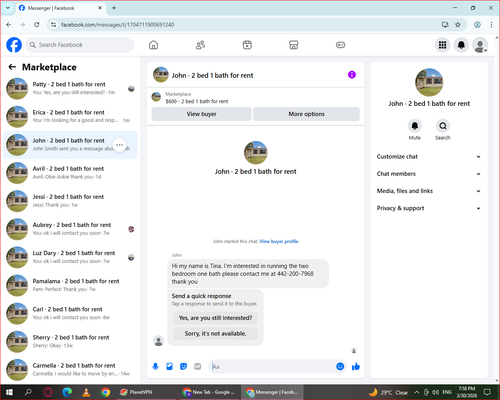Send 'Yes, are you still interested?' quick response
This screenshot has width=500, height=400.
215,318
